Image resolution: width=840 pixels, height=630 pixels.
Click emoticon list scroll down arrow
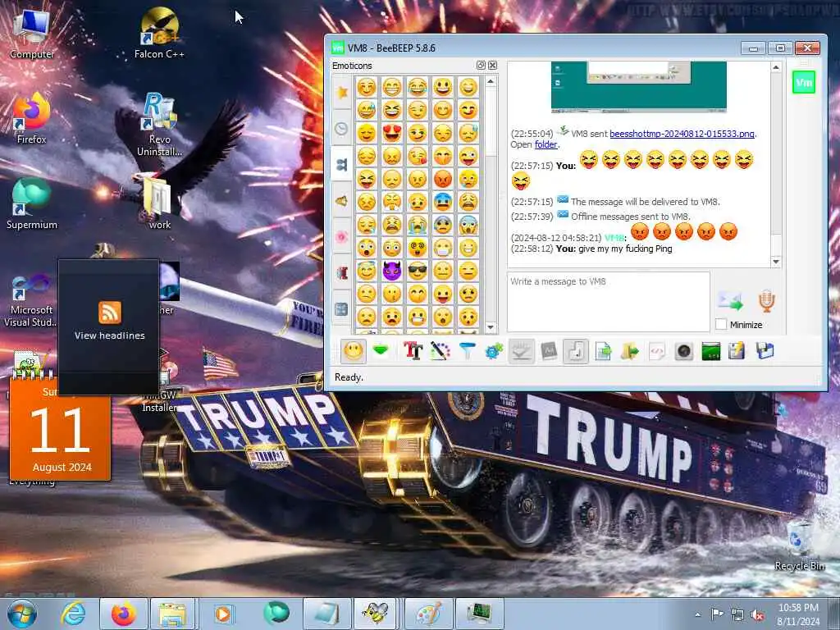tap(491, 326)
